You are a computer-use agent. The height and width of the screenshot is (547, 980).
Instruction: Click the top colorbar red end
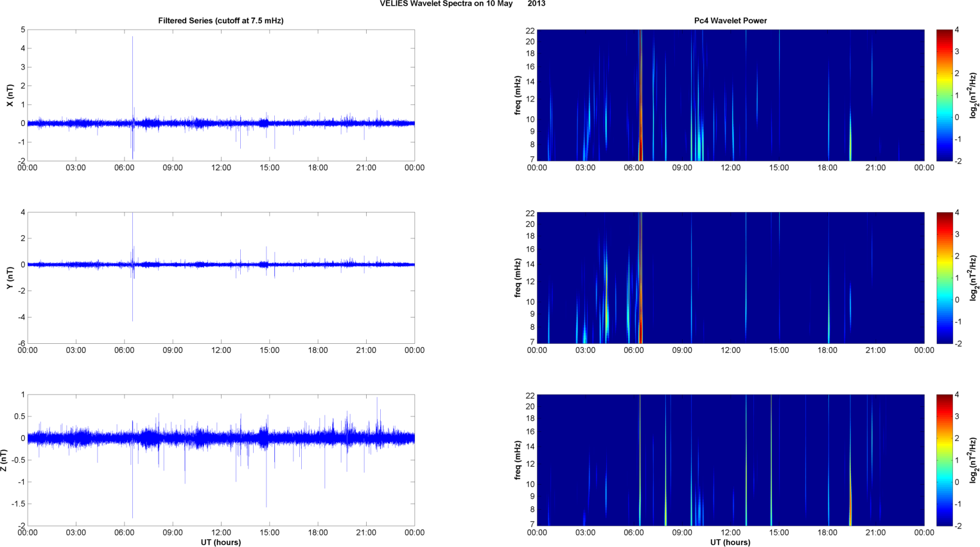(944, 36)
